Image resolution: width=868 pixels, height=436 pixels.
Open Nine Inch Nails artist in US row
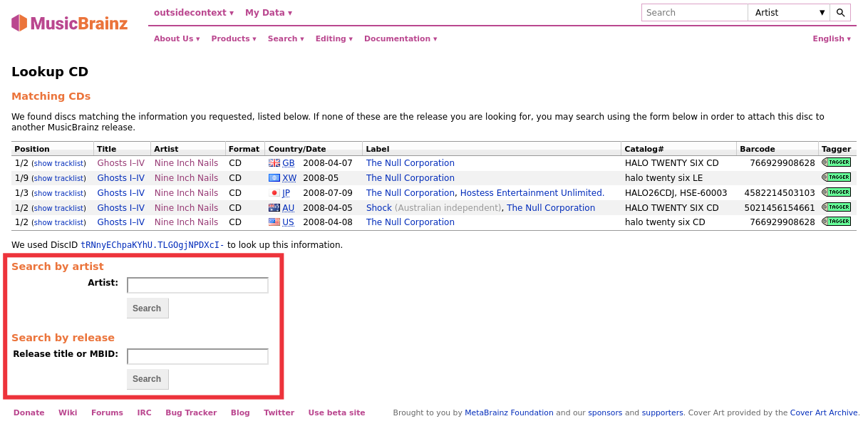pyautogui.click(x=187, y=222)
